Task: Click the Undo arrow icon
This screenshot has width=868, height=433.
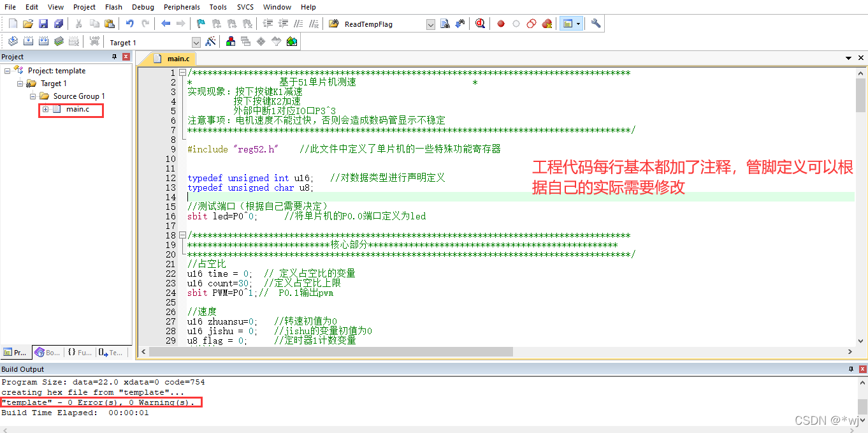Action: (x=129, y=24)
